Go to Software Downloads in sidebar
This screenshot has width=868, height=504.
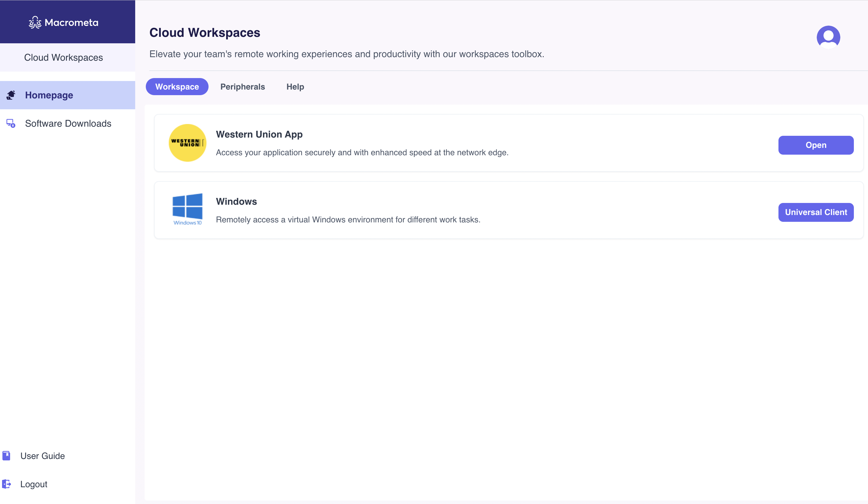pyautogui.click(x=67, y=123)
